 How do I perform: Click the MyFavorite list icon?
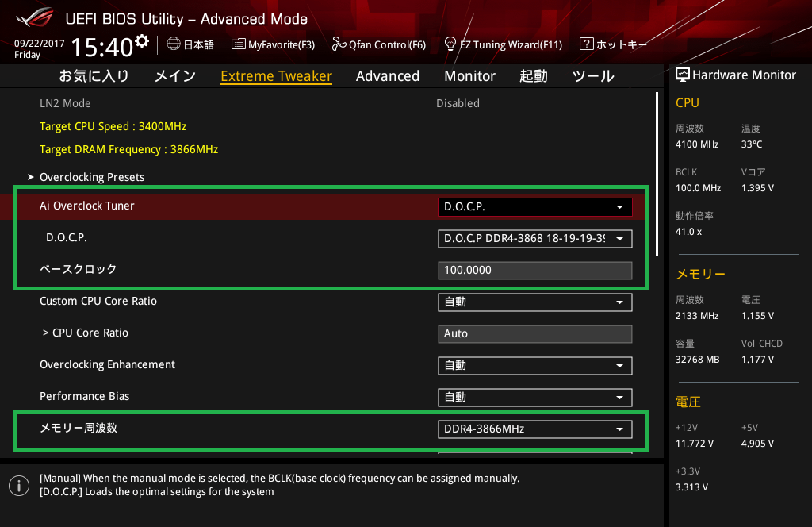[x=238, y=44]
